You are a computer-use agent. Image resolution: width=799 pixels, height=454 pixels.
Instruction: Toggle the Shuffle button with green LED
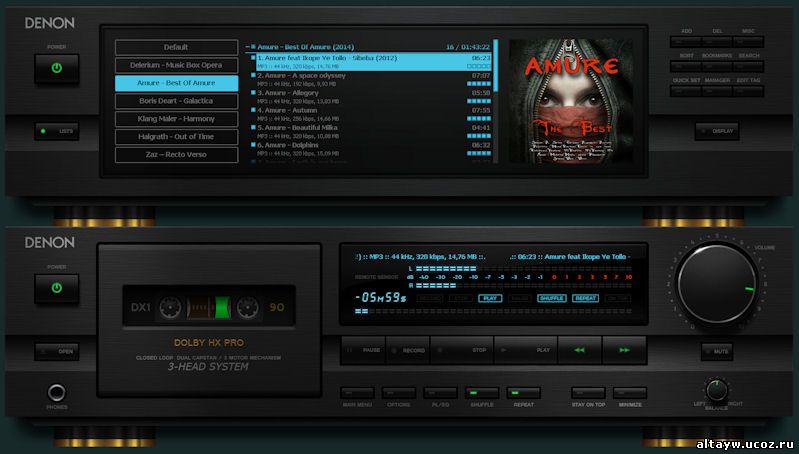482,393
